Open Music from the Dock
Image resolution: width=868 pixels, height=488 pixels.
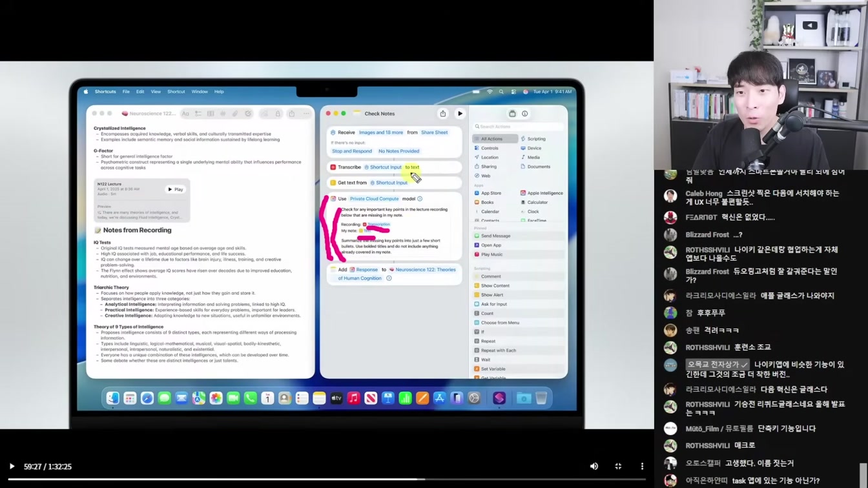[353, 398]
